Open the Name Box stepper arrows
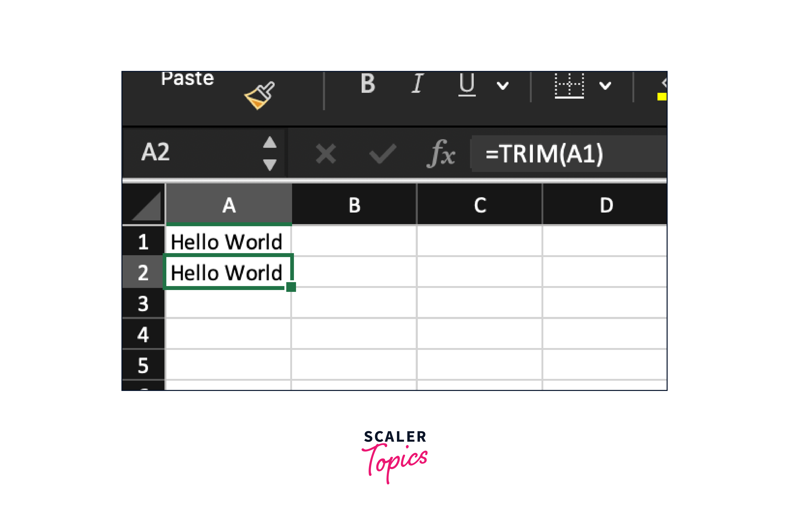Screen dimensions: 789x532 (x=270, y=153)
